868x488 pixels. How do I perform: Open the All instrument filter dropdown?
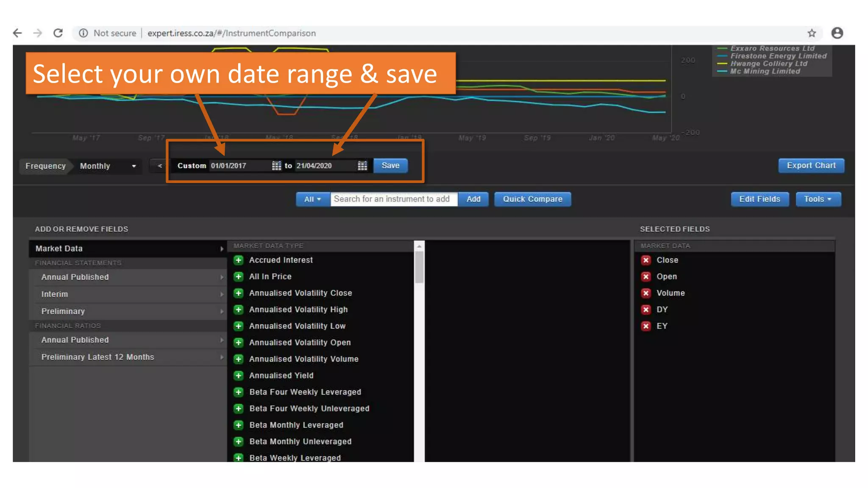[x=313, y=199]
